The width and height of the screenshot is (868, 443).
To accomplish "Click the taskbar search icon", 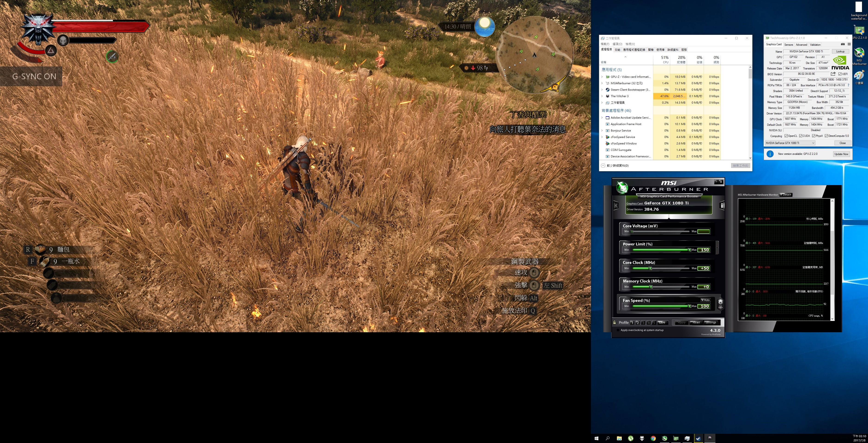I will coord(608,438).
